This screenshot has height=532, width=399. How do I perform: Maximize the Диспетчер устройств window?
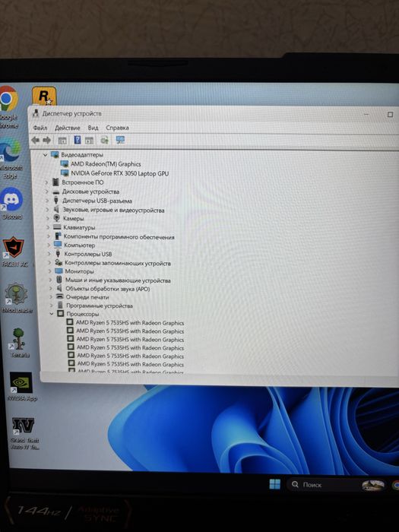390,115
